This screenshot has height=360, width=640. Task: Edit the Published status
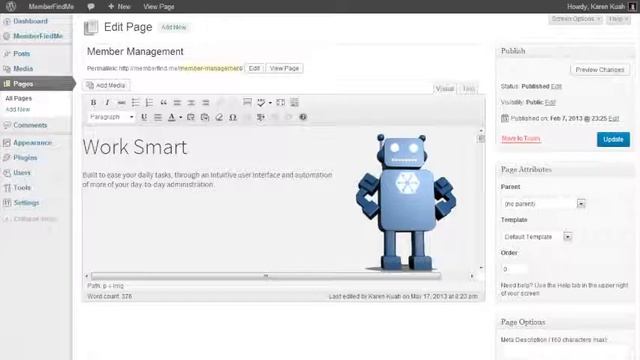click(x=556, y=87)
